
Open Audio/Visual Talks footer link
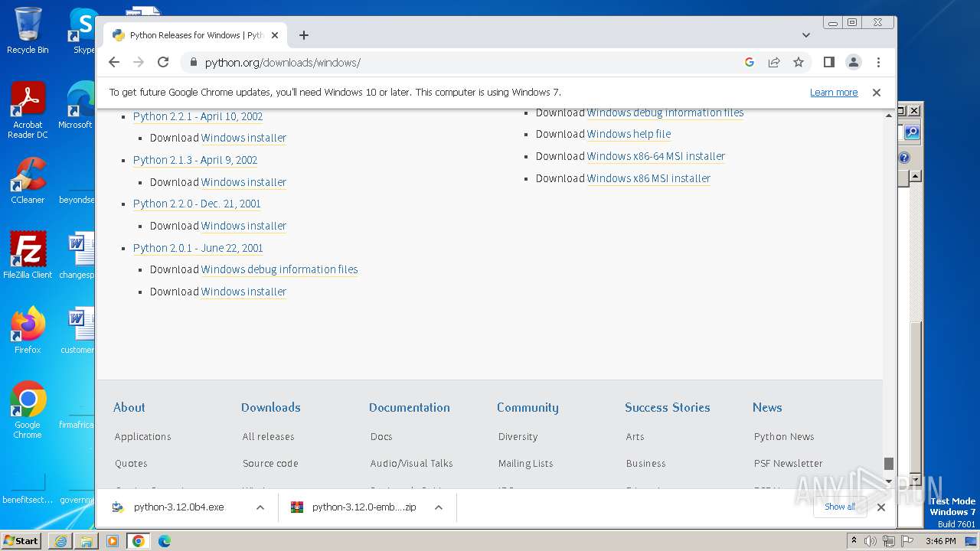pyautogui.click(x=412, y=463)
